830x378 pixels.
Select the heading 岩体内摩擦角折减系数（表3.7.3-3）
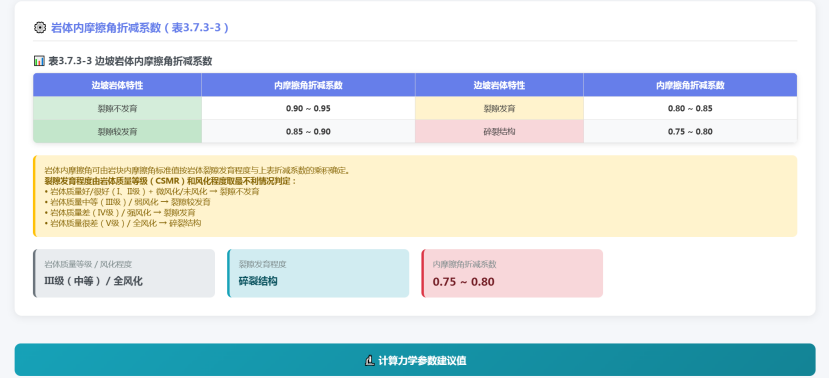click(140, 28)
